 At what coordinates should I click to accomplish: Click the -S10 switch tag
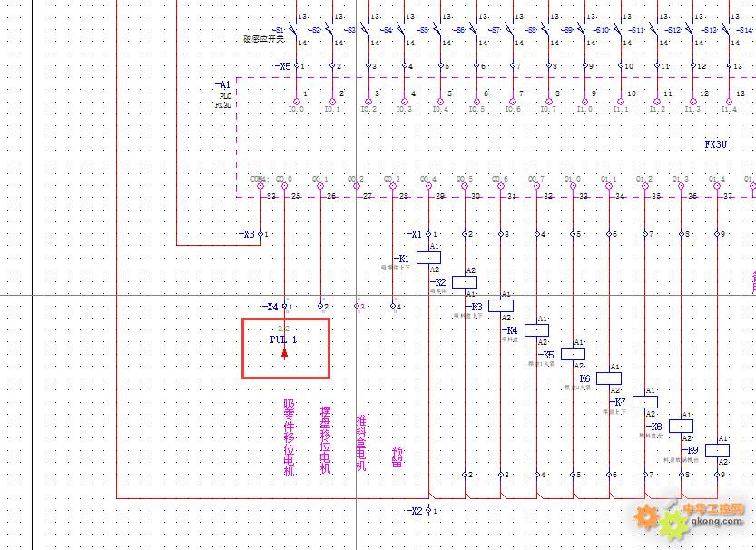coord(601,30)
